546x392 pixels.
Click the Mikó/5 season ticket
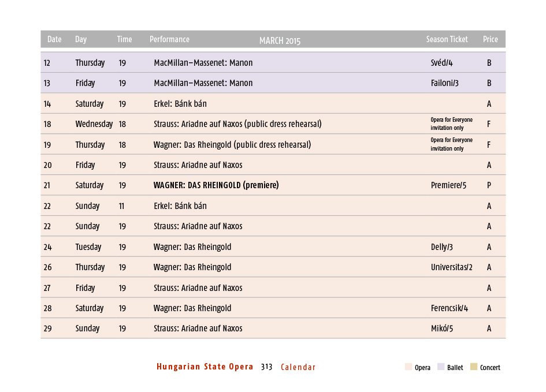pyautogui.click(x=442, y=328)
